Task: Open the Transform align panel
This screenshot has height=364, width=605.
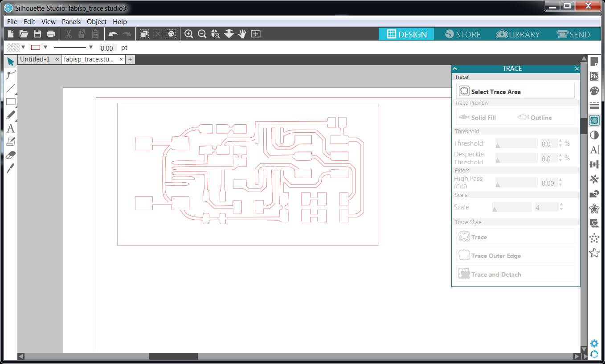Action: pyautogui.click(x=594, y=164)
